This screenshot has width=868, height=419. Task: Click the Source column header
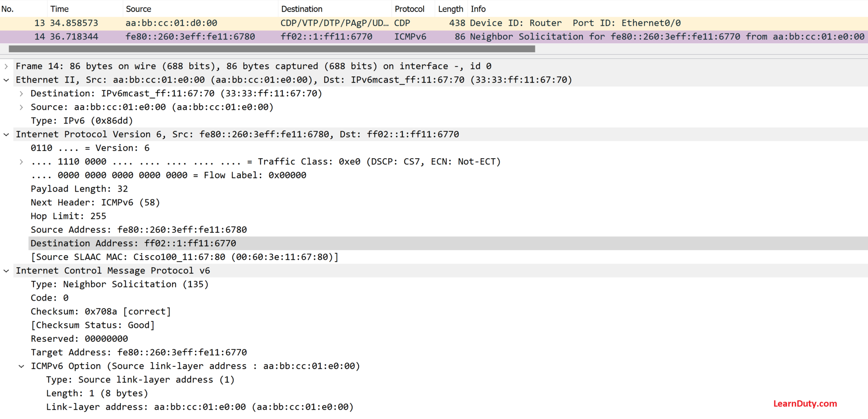tap(139, 8)
